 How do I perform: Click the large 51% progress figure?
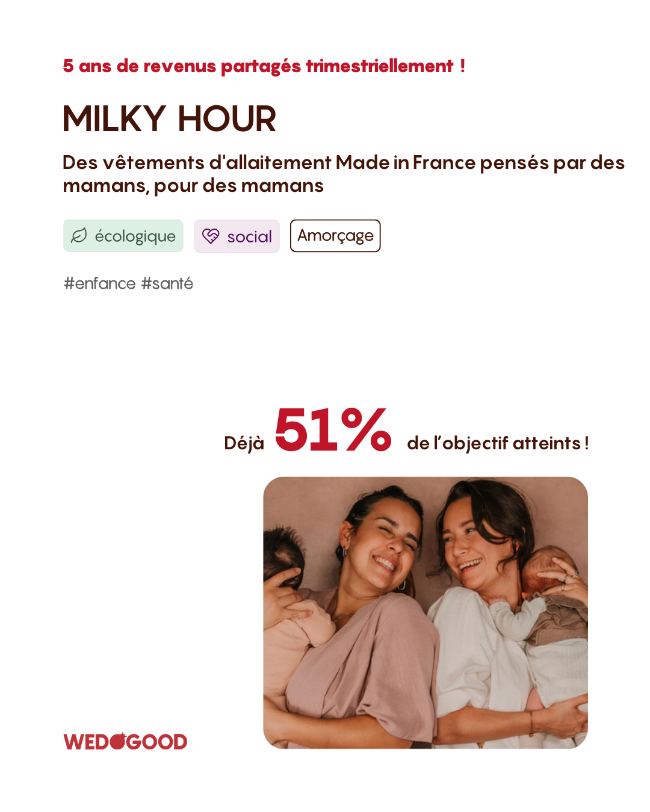pos(333,429)
